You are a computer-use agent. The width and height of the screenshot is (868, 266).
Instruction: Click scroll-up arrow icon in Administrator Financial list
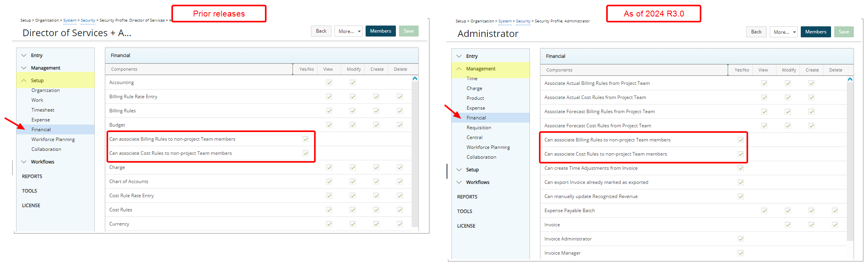tap(850, 79)
